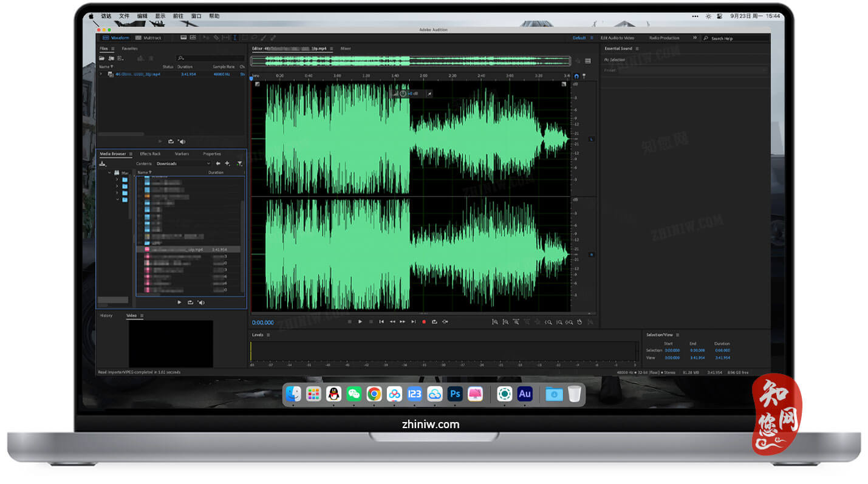Open Media Browser panel menu
Screen dimensions: 868x484
click(131, 154)
